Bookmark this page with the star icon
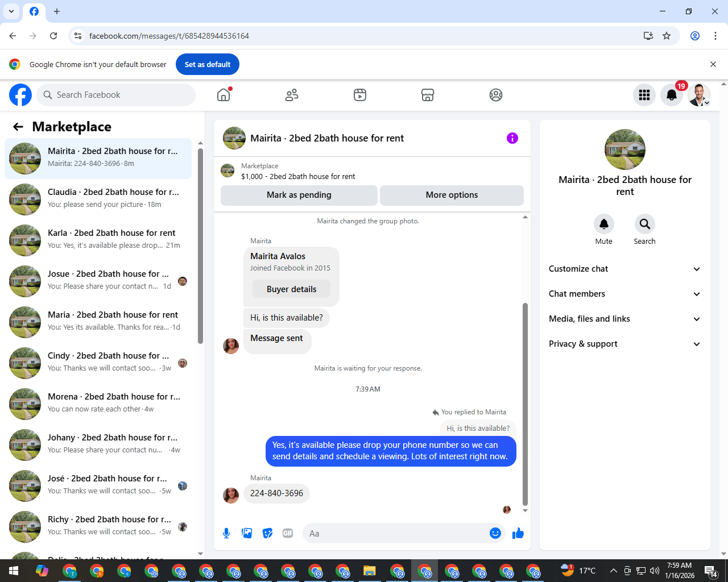Screen dimensions: 728x582 pyautogui.click(x=667, y=36)
